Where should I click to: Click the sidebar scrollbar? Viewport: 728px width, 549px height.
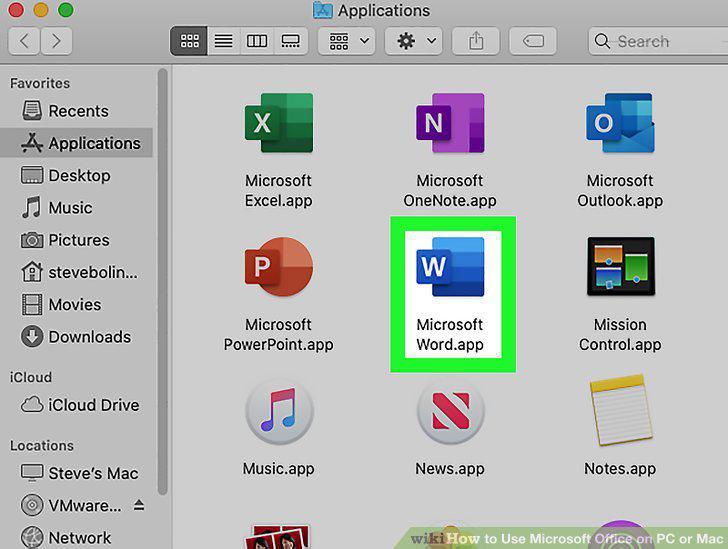point(162,281)
